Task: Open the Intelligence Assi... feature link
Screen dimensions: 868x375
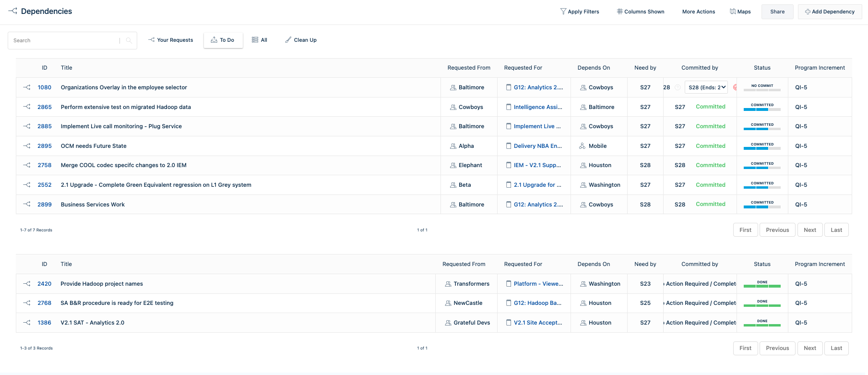Action: (x=538, y=107)
